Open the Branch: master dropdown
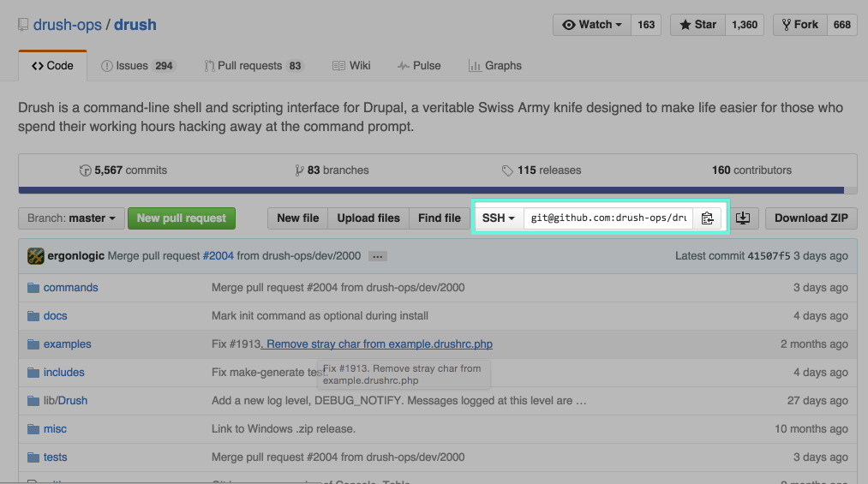Viewport: 868px width, 484px height. (71, 218)
